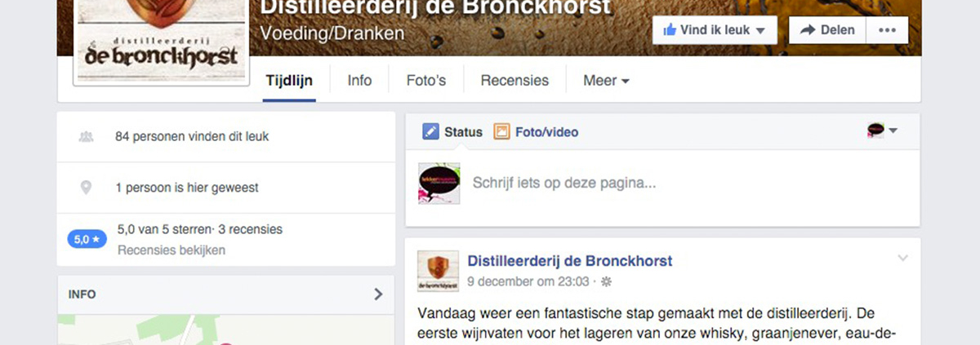The image size is (980, 345).
Task: Go to the Recensies tab
Action: coord(514,81)
